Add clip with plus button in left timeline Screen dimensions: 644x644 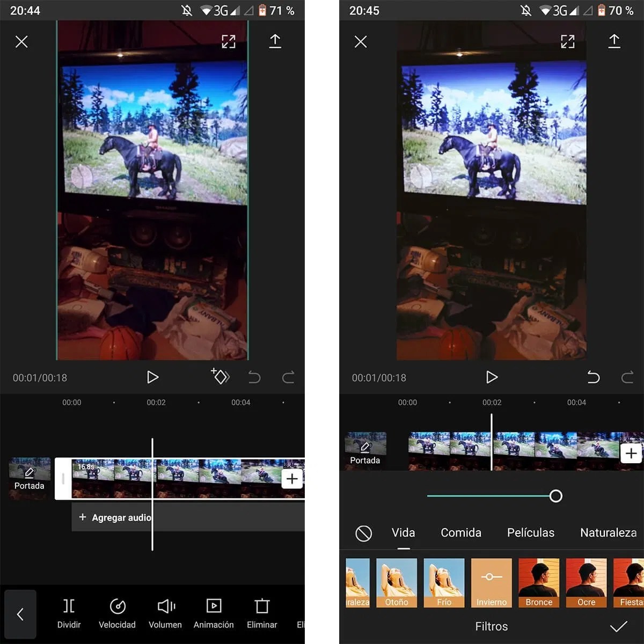point(292,479)
